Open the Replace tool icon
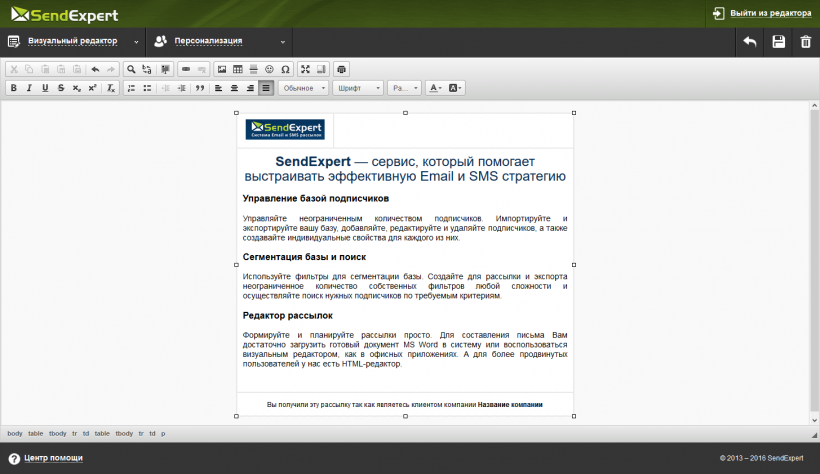Viewport: 820px width, 474px height. point(147,69)
